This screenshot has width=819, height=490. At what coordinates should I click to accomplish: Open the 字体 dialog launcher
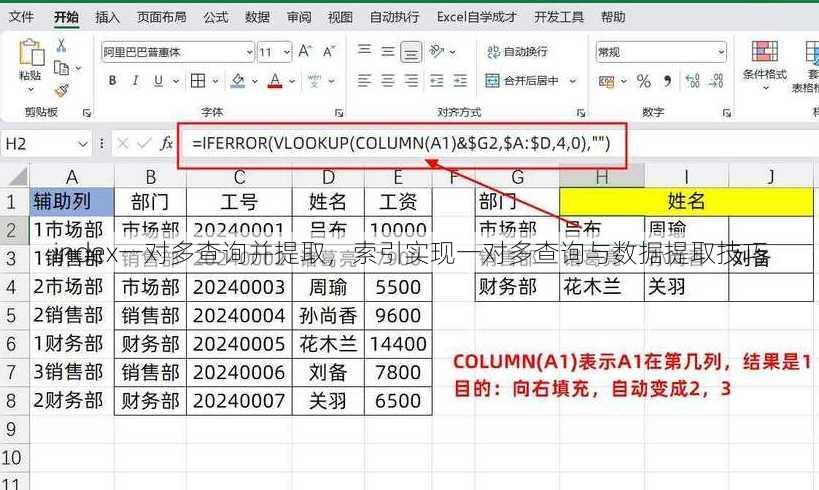[x=339, y=112]
